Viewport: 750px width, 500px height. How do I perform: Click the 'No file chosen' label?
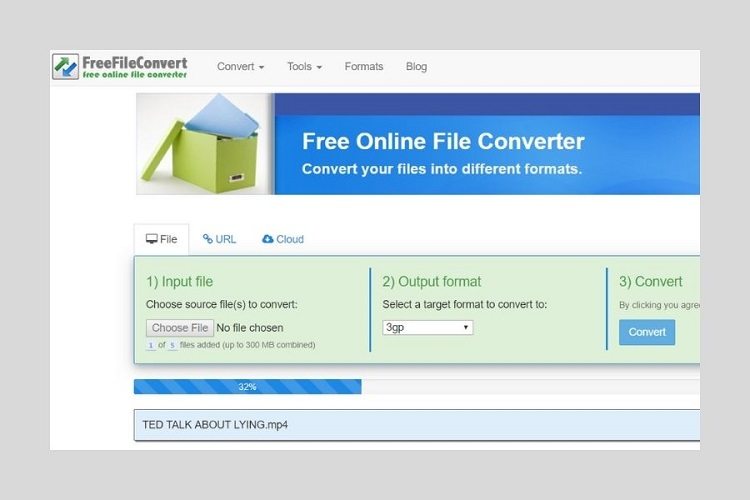pyautogui.click(x=250, y=327)
